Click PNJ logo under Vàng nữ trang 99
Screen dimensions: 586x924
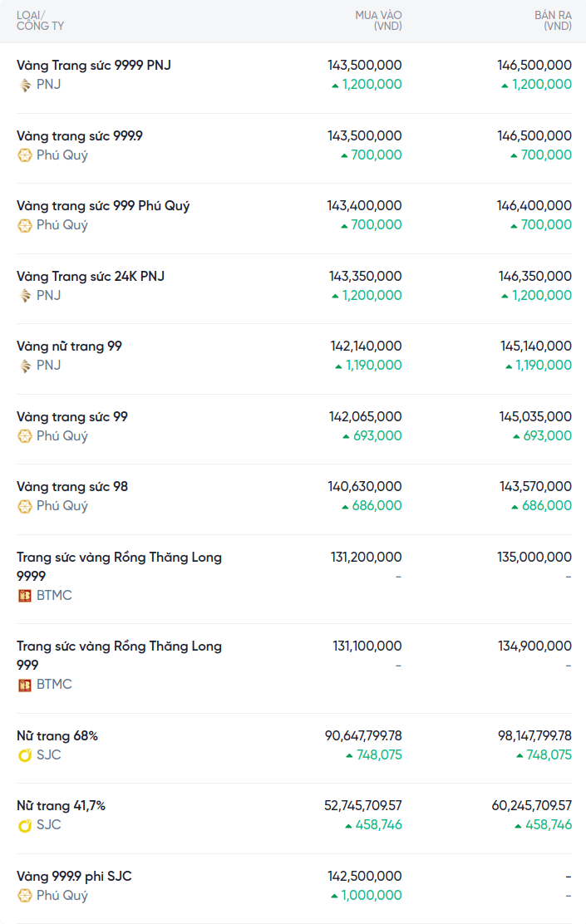click(25, 366)
